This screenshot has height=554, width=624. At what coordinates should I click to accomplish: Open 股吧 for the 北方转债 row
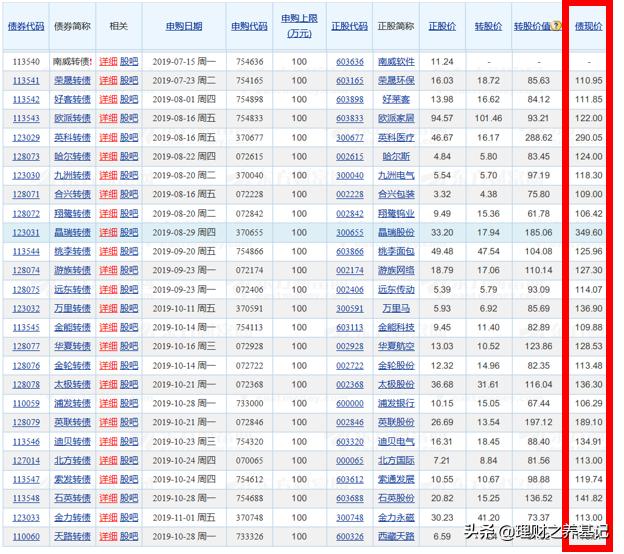(129, 460)
